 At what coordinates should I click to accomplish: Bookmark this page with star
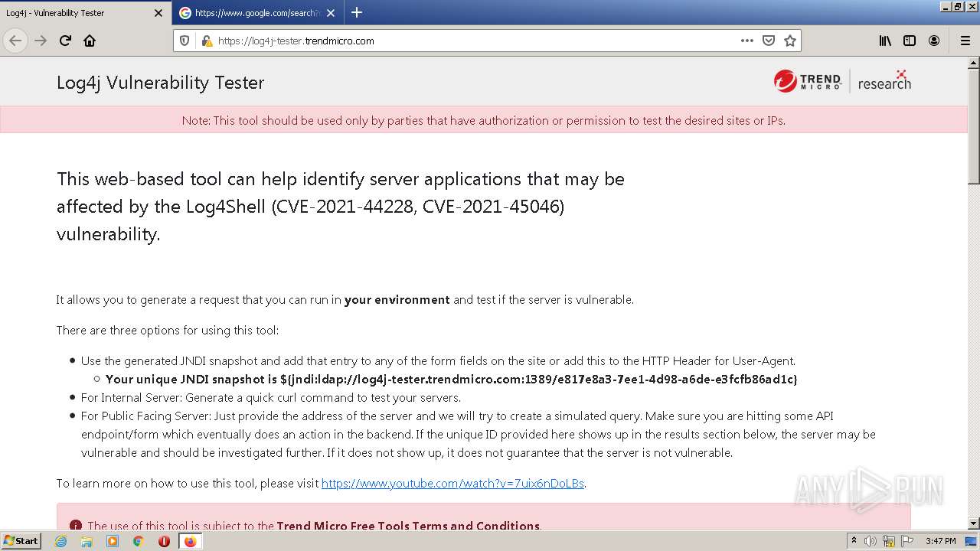pos(790,41)
